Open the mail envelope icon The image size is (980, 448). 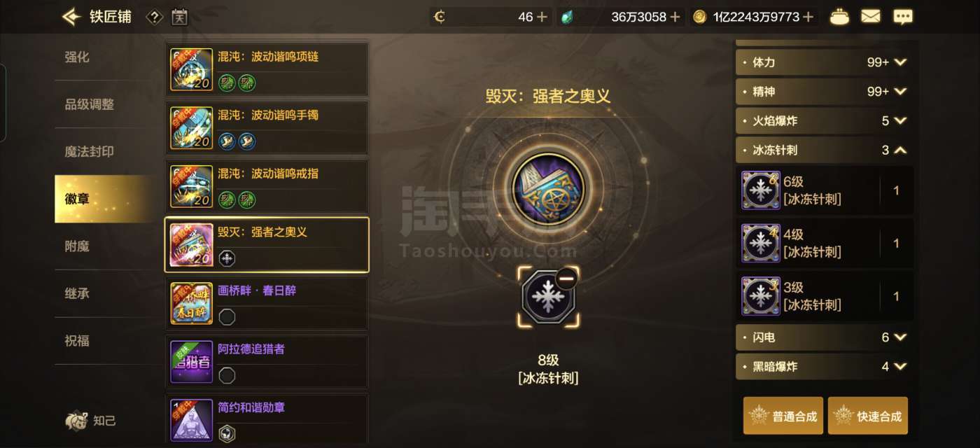[870, 17]
